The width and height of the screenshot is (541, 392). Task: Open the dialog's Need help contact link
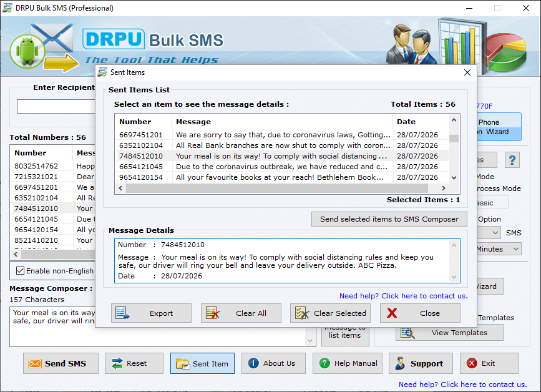click(403, 296)
